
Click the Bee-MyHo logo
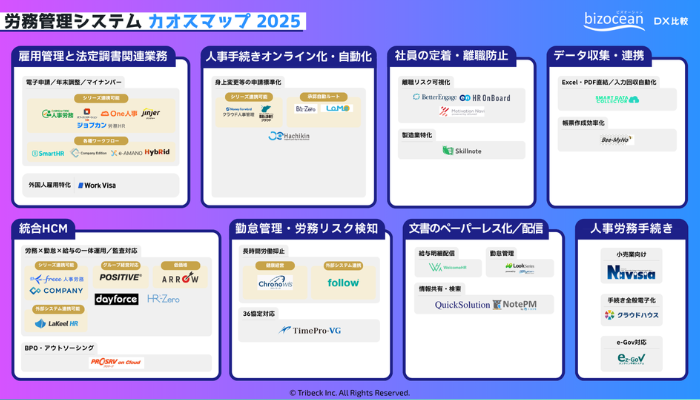click(617, 140)
